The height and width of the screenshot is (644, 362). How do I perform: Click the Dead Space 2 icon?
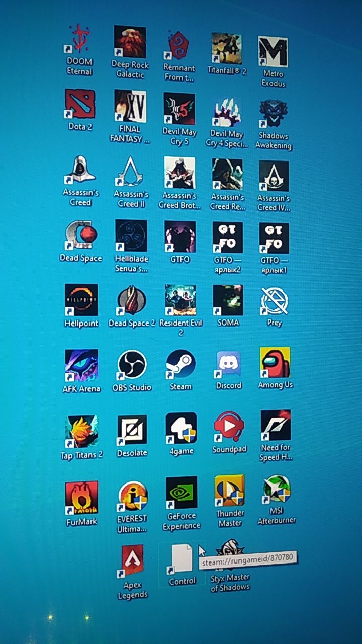131,300
